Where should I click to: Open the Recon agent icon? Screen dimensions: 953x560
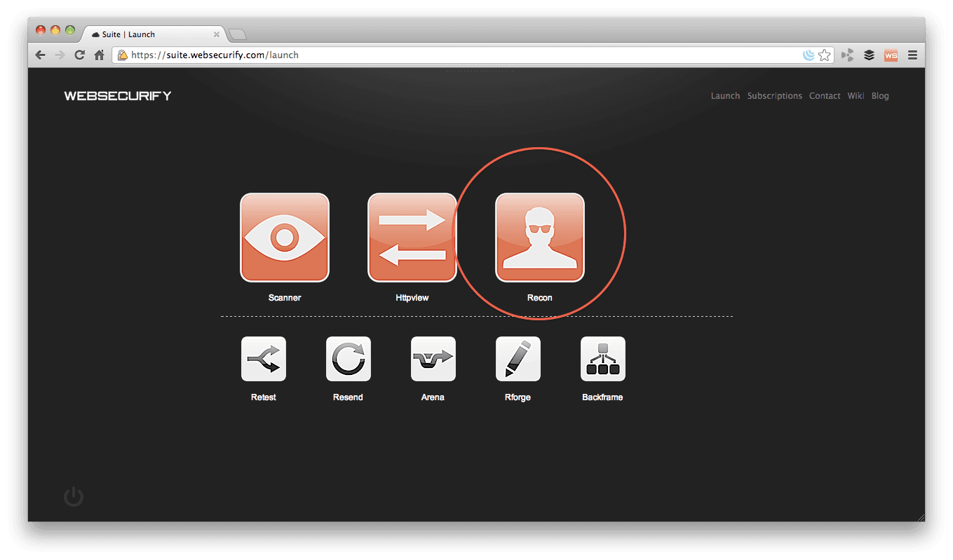[540, 238]
